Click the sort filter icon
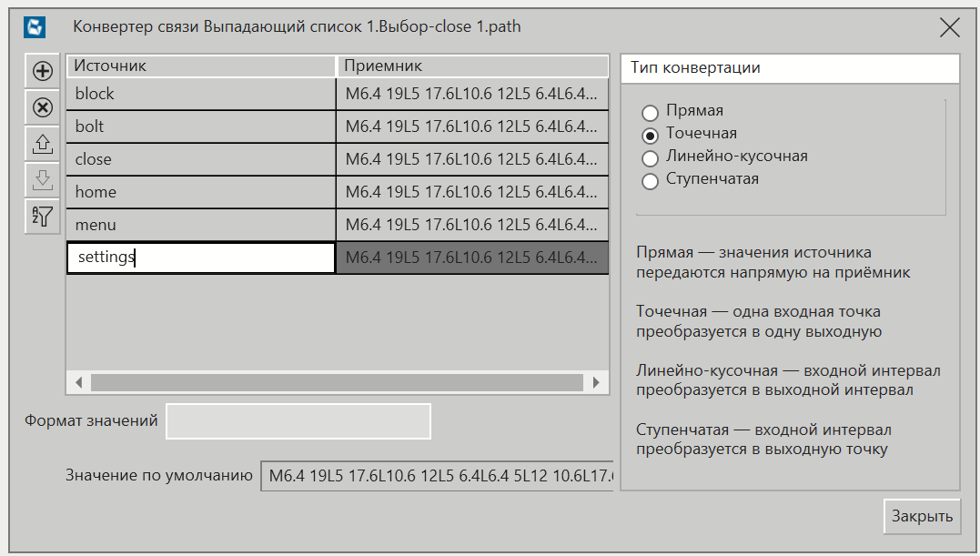The height and width of the screenshot is (556, 980). click(42, 217)
